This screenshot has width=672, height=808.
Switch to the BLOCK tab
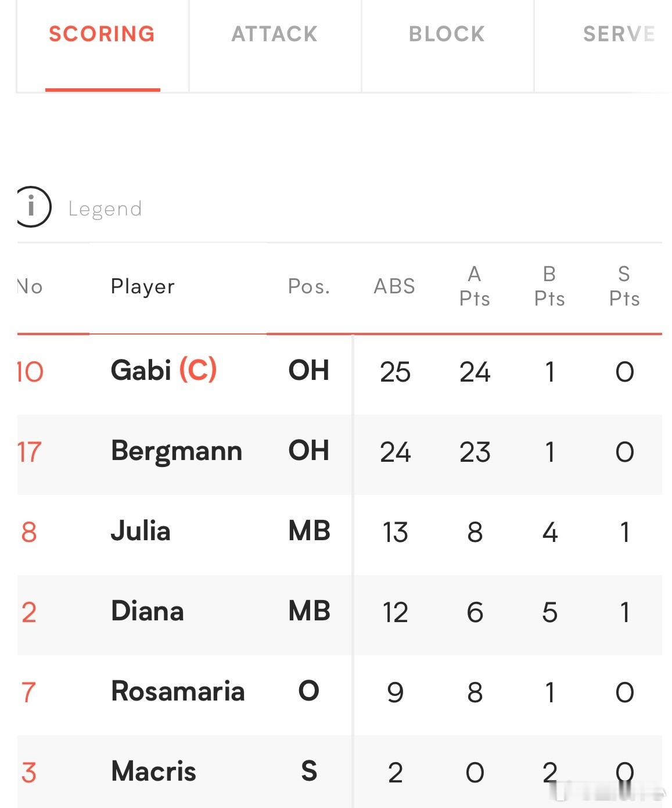(447, 34)
